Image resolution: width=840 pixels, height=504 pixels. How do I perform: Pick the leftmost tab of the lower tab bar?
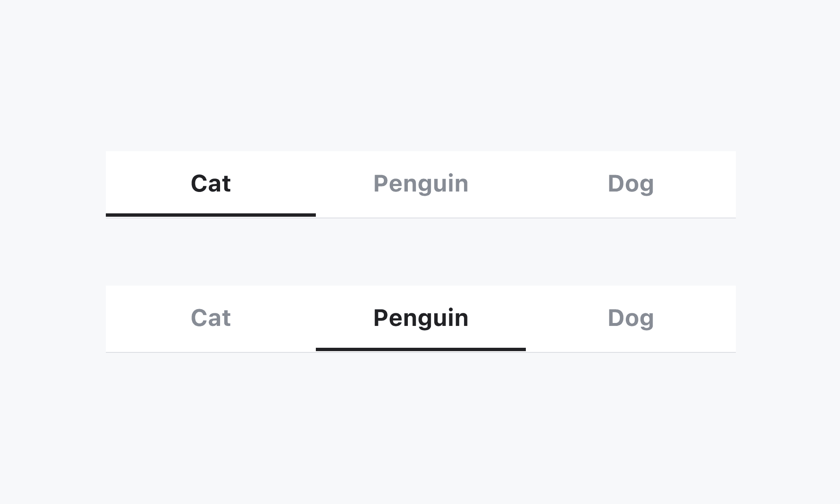click(x=210, y=318)
